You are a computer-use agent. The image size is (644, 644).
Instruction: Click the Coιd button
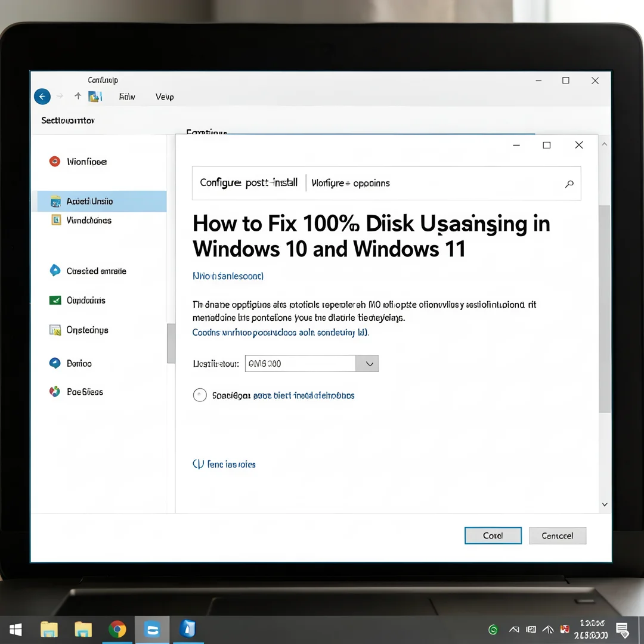(493, 535)
